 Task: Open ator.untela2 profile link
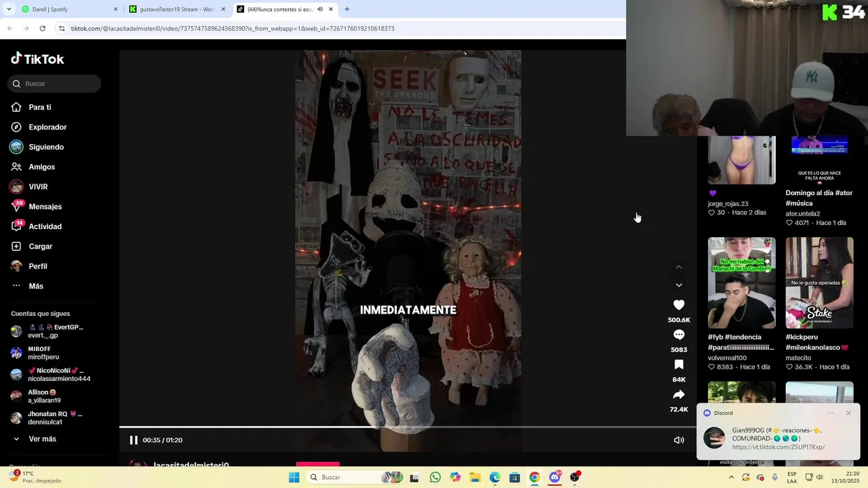click(x=803, y=213)
